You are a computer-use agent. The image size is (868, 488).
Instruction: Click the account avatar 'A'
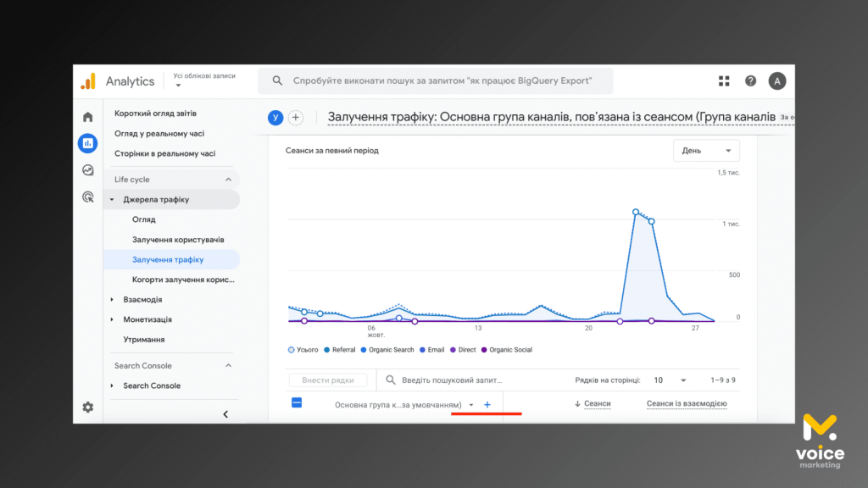pyautogui.click(x=777, y=81)
